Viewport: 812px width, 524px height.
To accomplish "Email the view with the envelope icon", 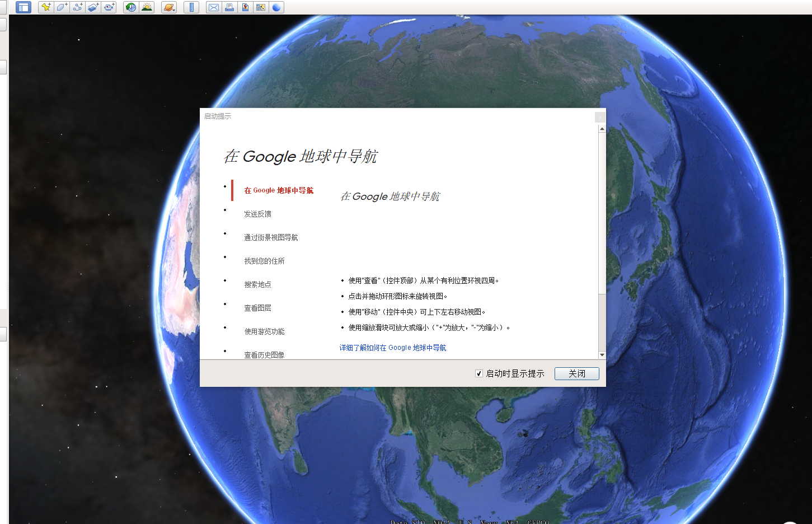I will pyautogui.click(x=214, y=7).
